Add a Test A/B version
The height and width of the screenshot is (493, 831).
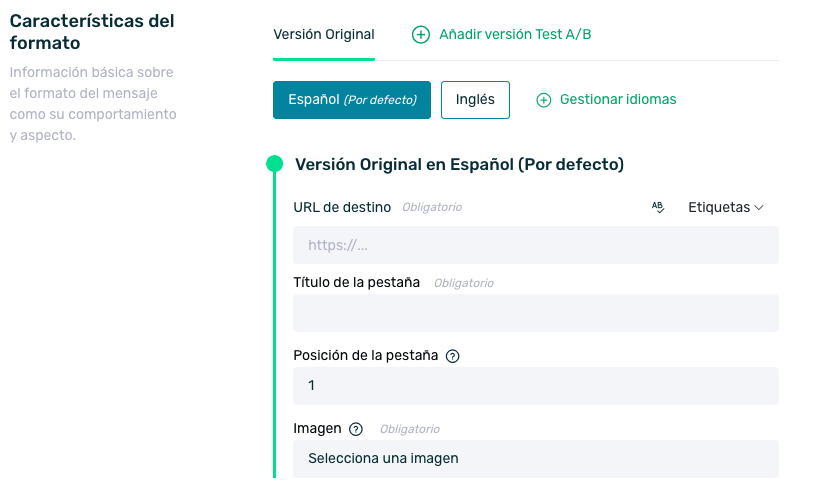click(x=501, y=34)
